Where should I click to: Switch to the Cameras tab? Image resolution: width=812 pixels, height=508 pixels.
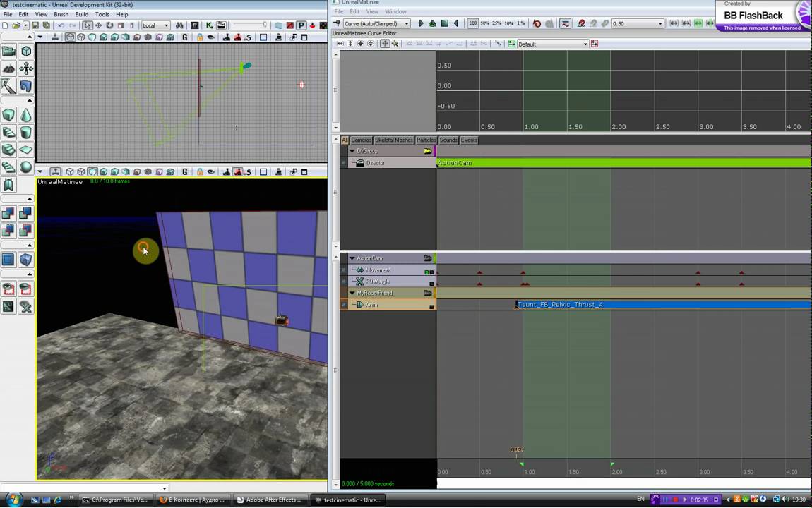pos(361,140)
